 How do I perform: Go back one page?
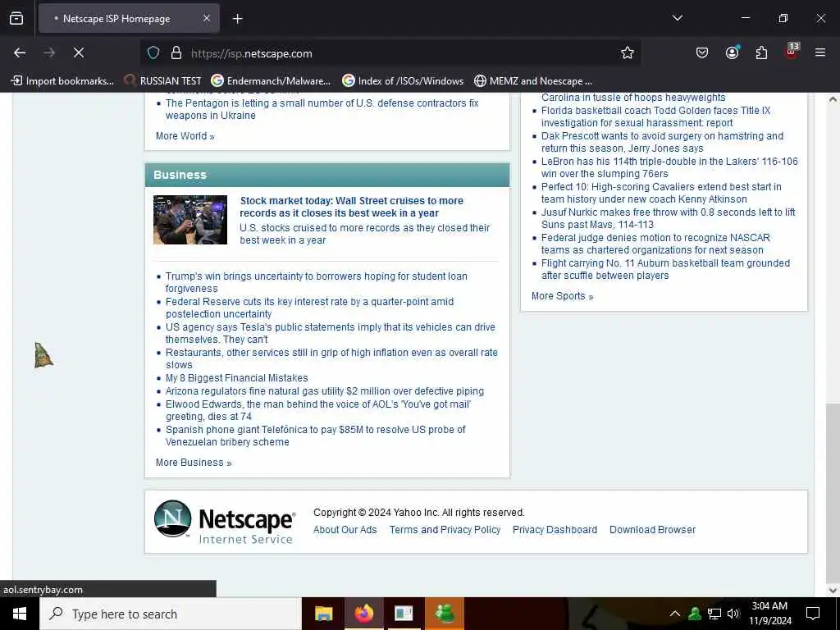click(x=20, y=52)
